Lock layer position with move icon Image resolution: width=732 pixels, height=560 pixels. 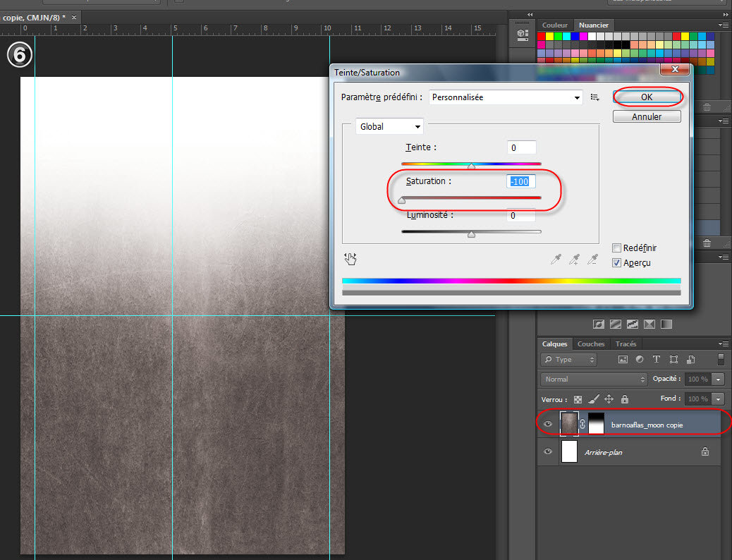click(x=609, y=399)
